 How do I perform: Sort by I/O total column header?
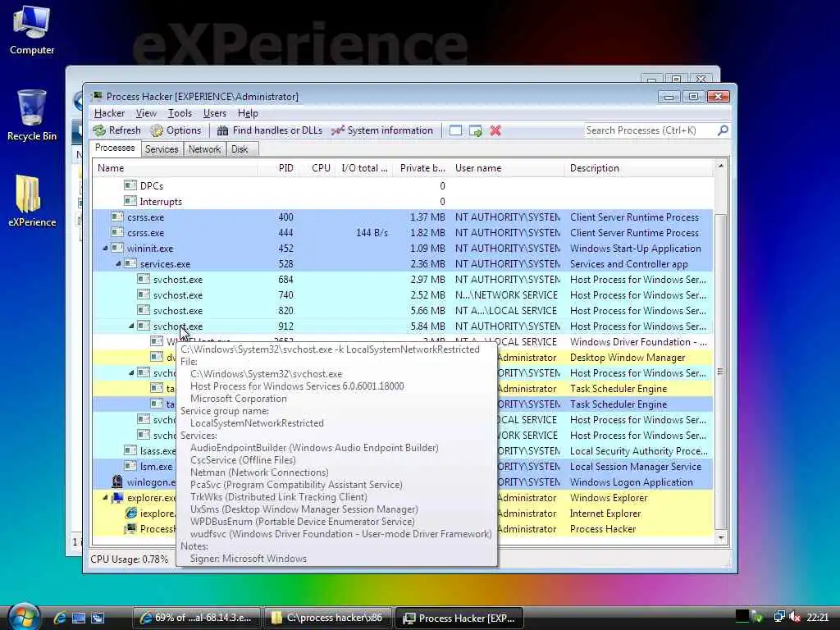click(x=365, y=167)
